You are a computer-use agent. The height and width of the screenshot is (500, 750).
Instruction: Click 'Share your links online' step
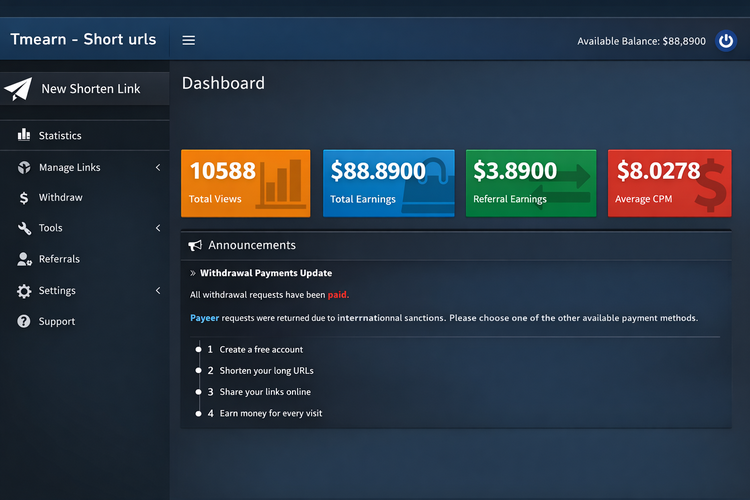pos(265,392)
